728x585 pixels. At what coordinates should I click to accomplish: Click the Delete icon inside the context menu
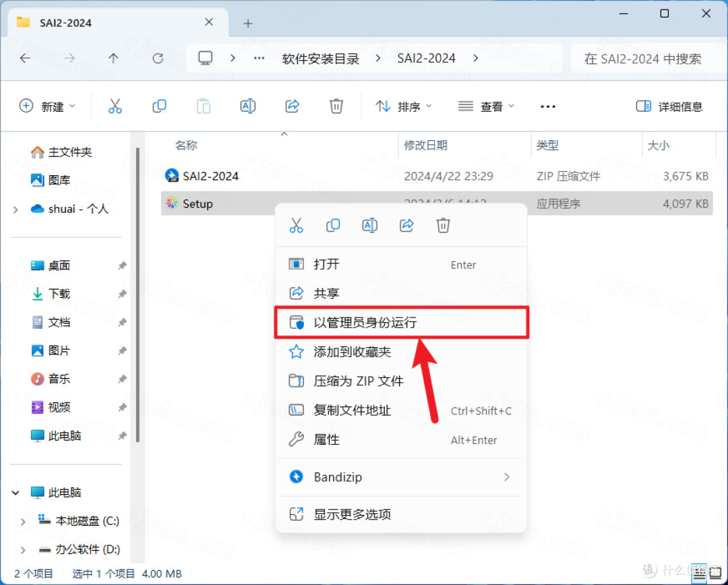(x=443, y=225)
